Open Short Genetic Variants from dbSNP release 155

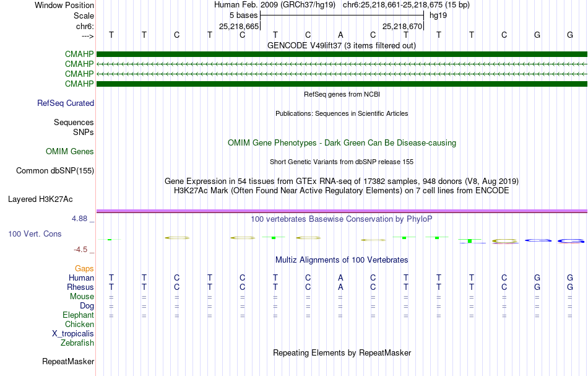tap(342, 162)
